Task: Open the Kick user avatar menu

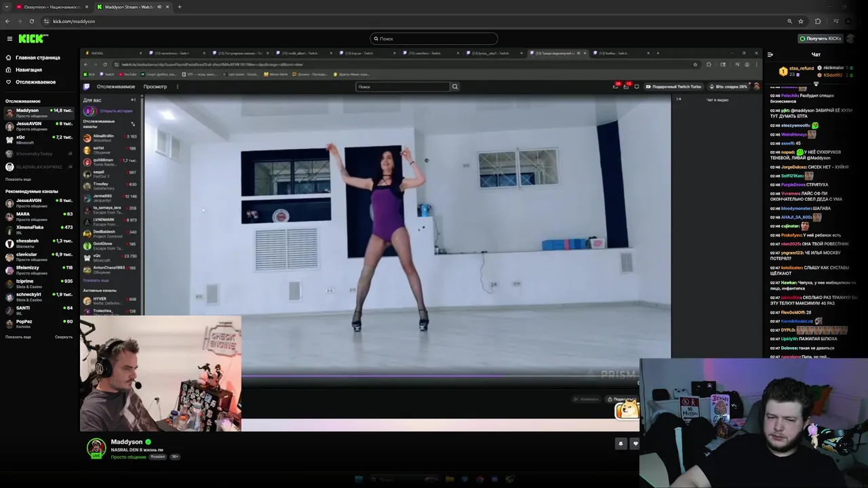Action: [851, 39]
